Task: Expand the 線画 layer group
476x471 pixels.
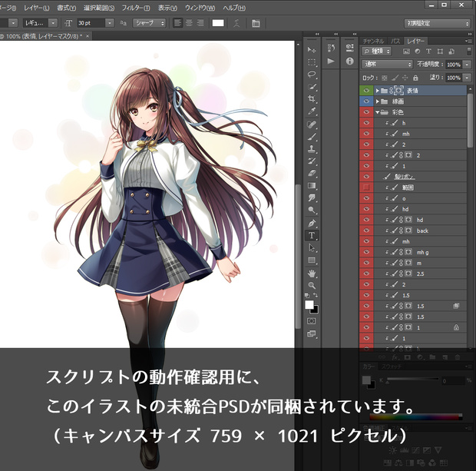Action: [377, 101]
